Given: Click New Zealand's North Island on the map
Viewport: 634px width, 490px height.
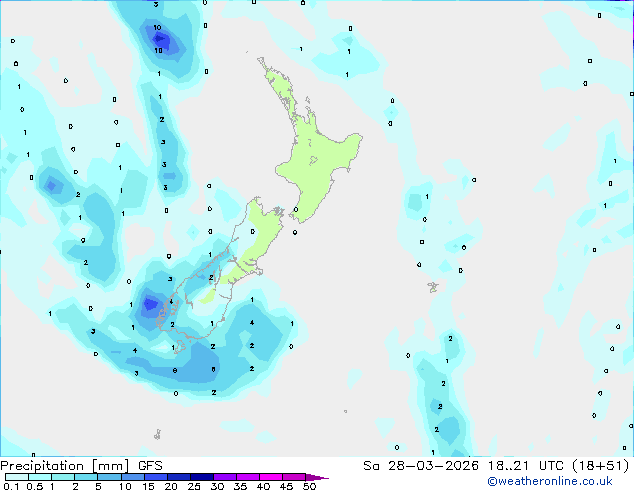Looking at the screenshot, I should click(x=317, y=162).
